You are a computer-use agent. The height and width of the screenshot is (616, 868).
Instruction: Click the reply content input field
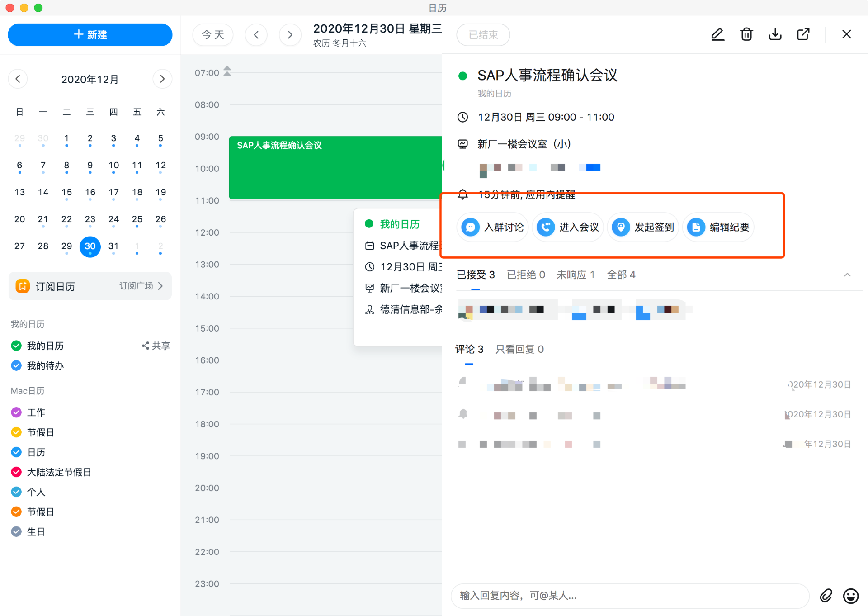630,596
